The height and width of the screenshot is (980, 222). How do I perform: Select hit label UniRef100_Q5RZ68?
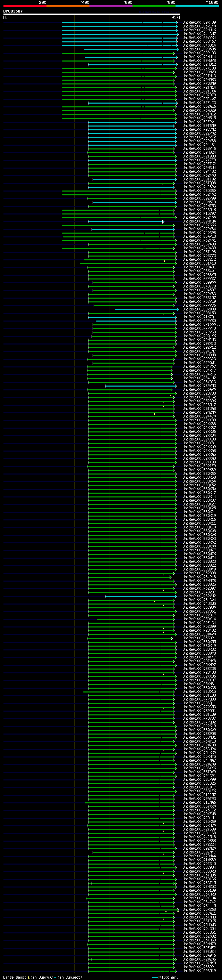tap(199, 910)
